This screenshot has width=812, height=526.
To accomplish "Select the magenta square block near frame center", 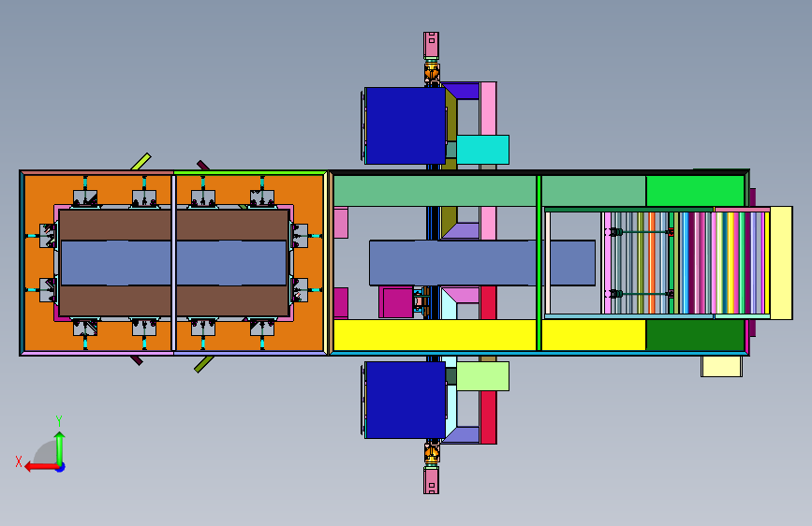I will pos(398,302).
